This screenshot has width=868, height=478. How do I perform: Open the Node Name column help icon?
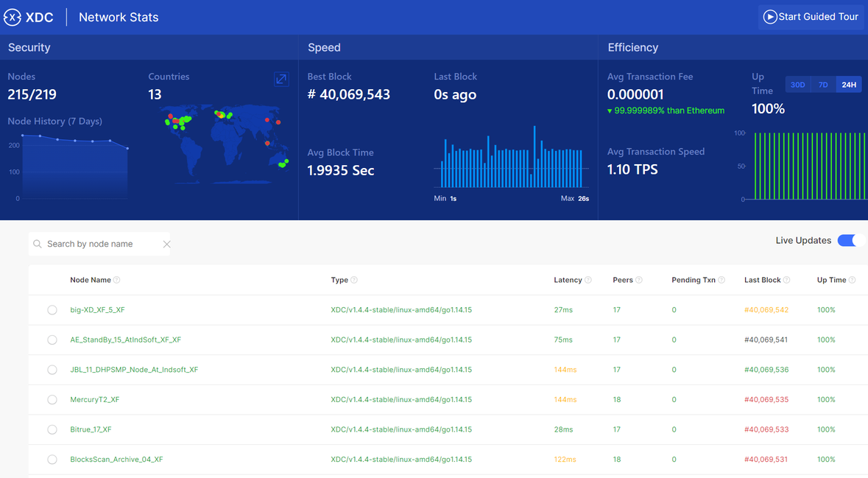(x=116, y=280)
